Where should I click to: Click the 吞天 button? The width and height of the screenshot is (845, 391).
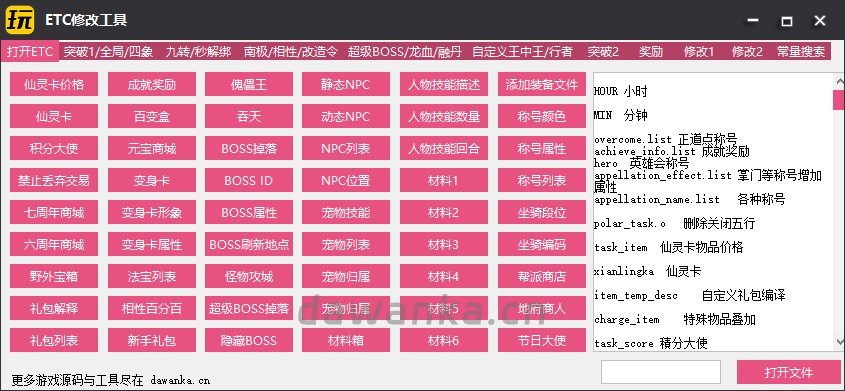pyautogui.click(x=249, y=116)
